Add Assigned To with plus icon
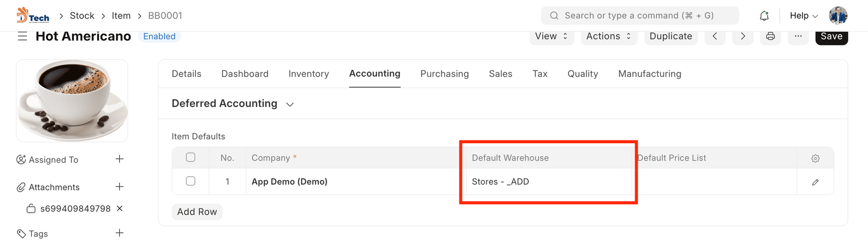 pos(119,159)
